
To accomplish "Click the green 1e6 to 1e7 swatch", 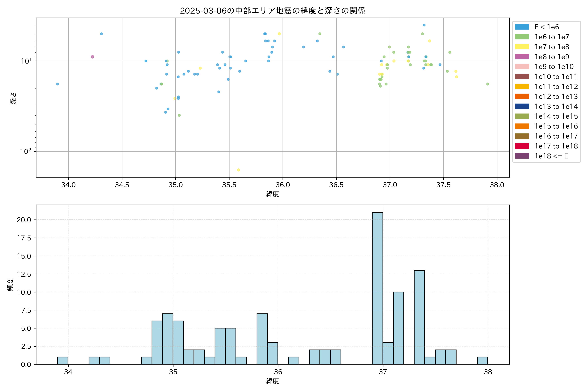I will (522, 37).
